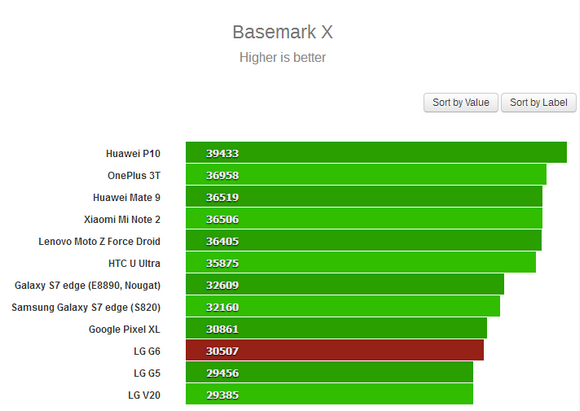Select the LG G5 bar showing 29456
The height and width of the screenshot is (411, 580).
329,373
